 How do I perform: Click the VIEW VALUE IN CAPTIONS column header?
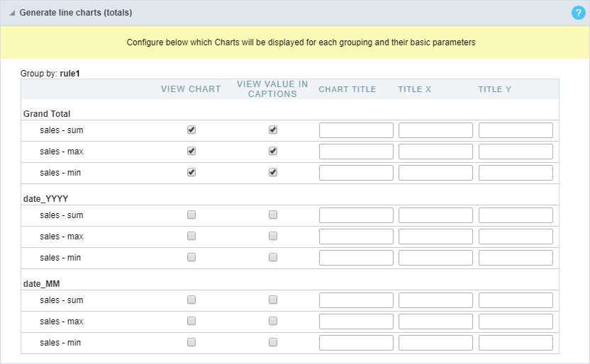pos(272,89)
